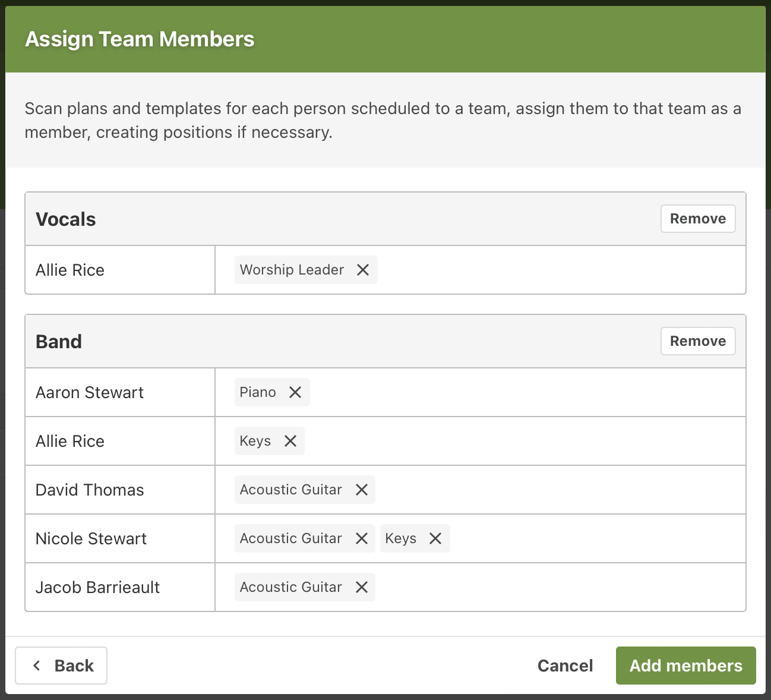This screenshot has width=771, height=700.
Task: Remove David Thomas's Acoustic Guitar tag
Action: tap(362, 490)
